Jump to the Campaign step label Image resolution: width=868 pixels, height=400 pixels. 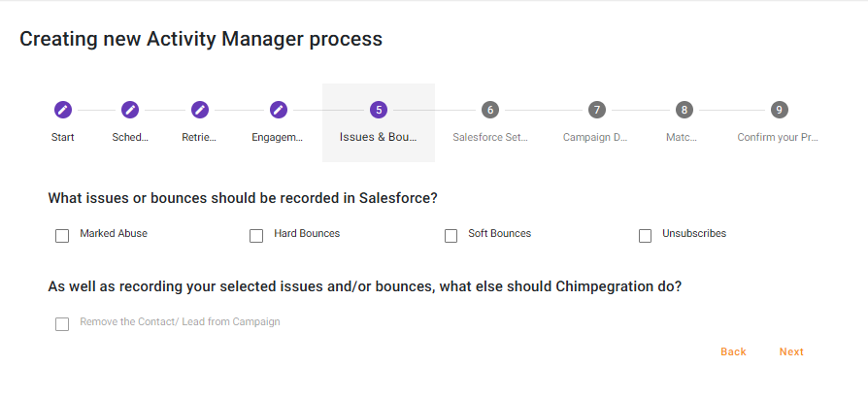click(x=596, y=137)
